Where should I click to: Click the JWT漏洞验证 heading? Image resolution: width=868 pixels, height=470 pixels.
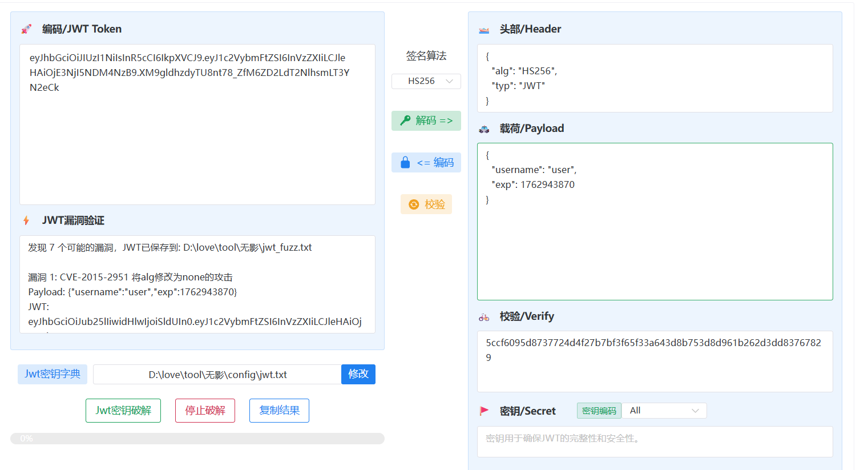(x=73, y=220)
